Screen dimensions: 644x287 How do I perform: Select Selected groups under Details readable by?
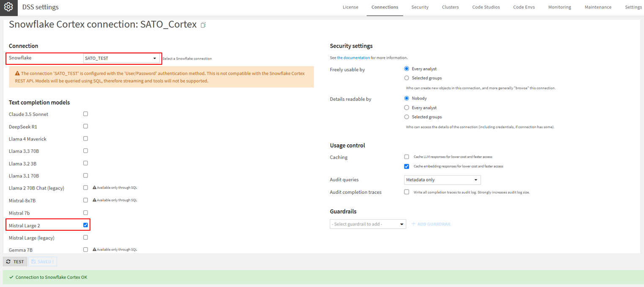pyautogui.click(x=407, y=117)
